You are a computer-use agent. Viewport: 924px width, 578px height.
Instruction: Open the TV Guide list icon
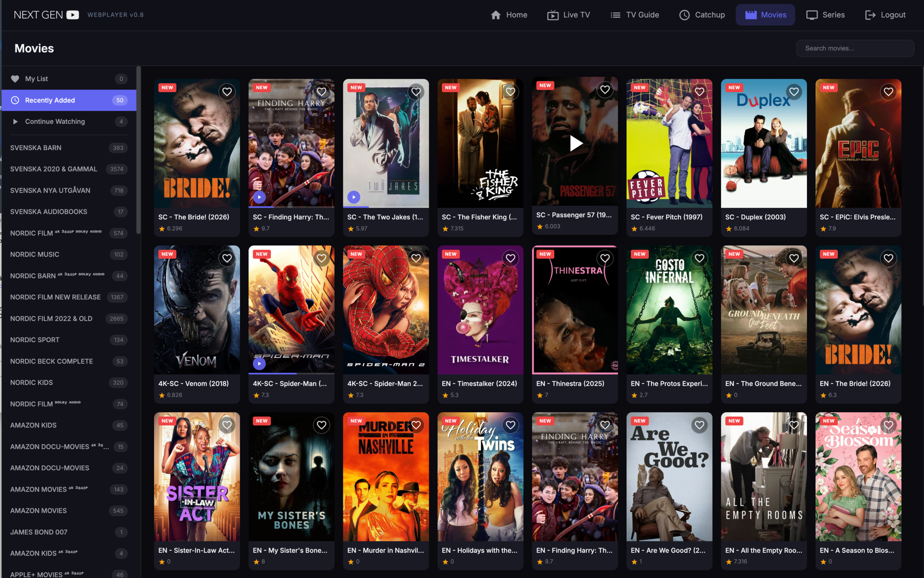pyautogui.click(x=615, y=15)
